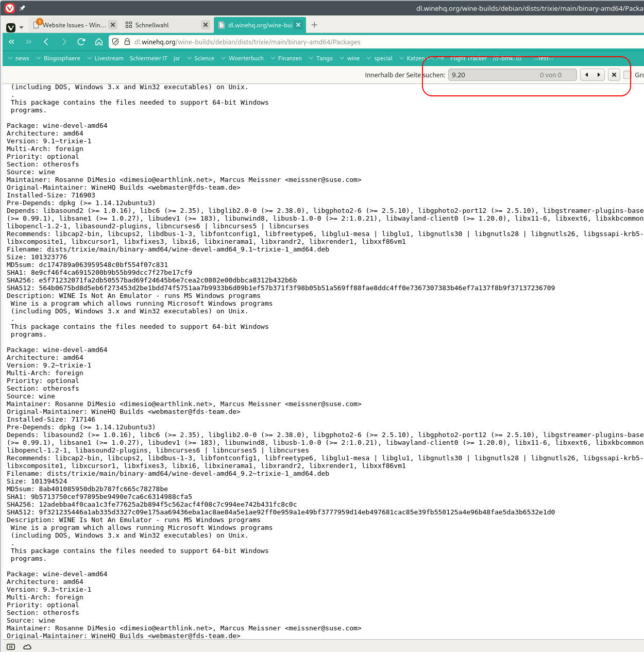Click the text 'Size: 101323776'
Viewport: 644px width, 652px height.
tap(37, 257)
